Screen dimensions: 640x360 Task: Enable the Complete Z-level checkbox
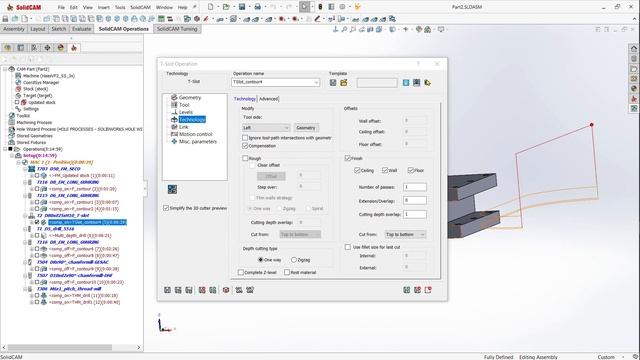[241, 272]
